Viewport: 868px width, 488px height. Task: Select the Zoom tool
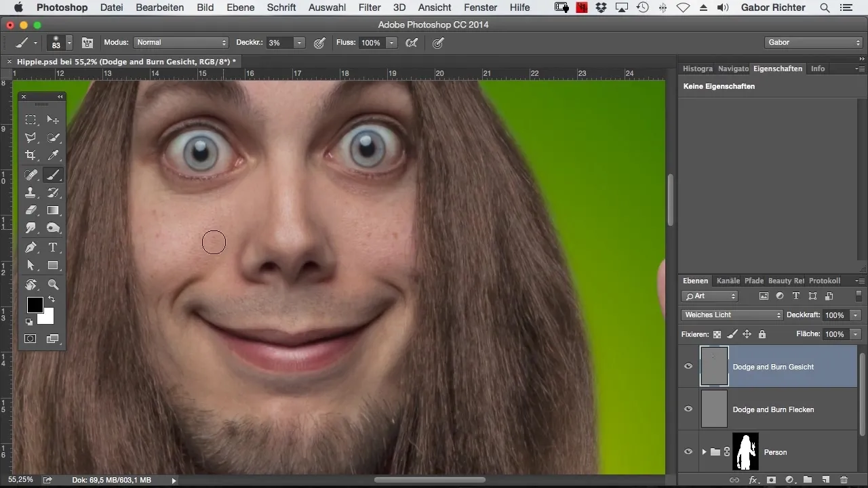coord(53,285)
